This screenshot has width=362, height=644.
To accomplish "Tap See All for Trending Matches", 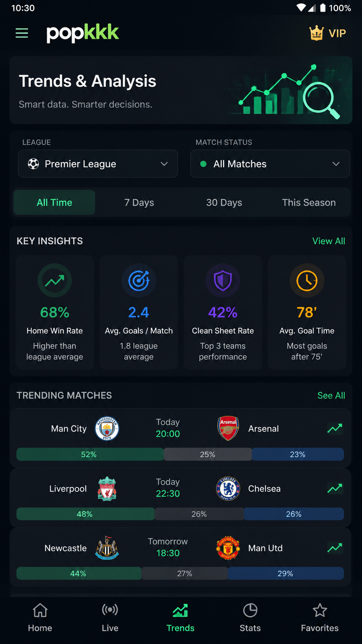I will click(331, 396).
